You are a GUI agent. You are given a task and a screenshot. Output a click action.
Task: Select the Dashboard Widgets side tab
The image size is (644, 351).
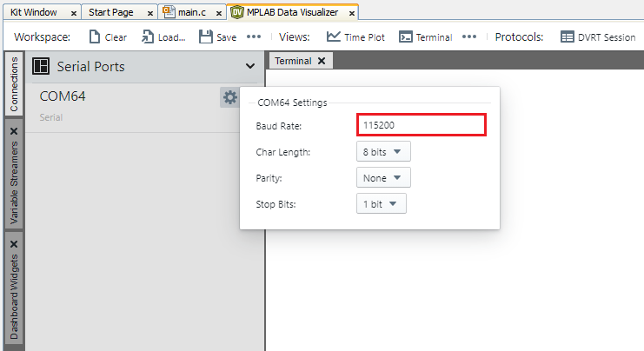click(14, 296)
